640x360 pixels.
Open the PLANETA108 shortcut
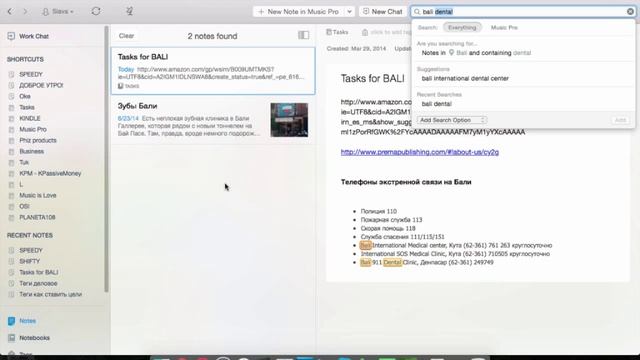[x=37, y=218]
